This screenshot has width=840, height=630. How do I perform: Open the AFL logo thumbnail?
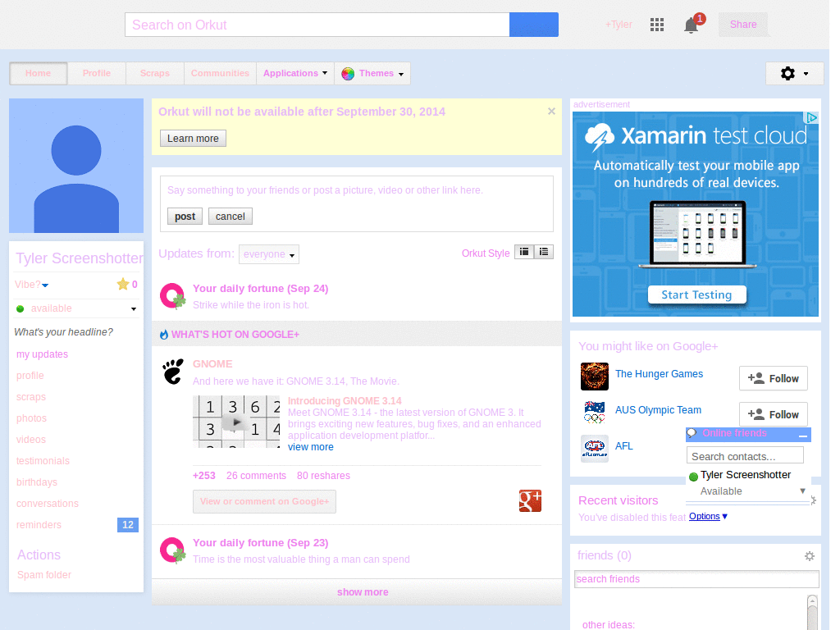point(595,449)
